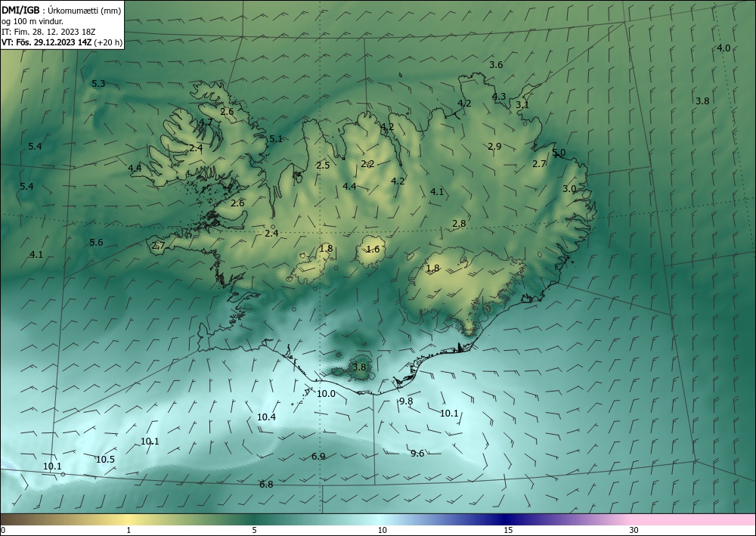Select the 6.9 value on the map
This screenshot has width=756, height=536.
(x=318, y=457)
